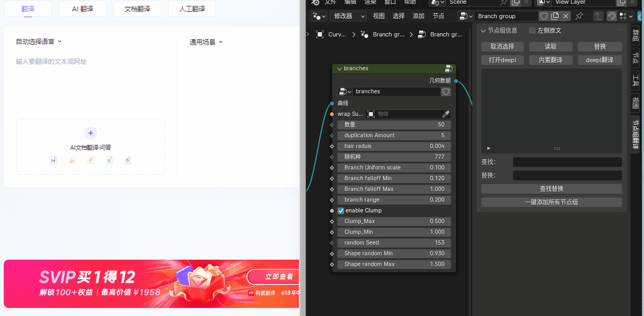Pin the Branch group node tree
Viewport: 644px width, 316px height.
click(x=579, y=16)
